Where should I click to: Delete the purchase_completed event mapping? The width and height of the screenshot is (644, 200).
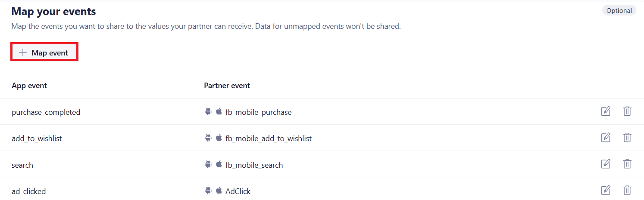(x=627, y=111)
